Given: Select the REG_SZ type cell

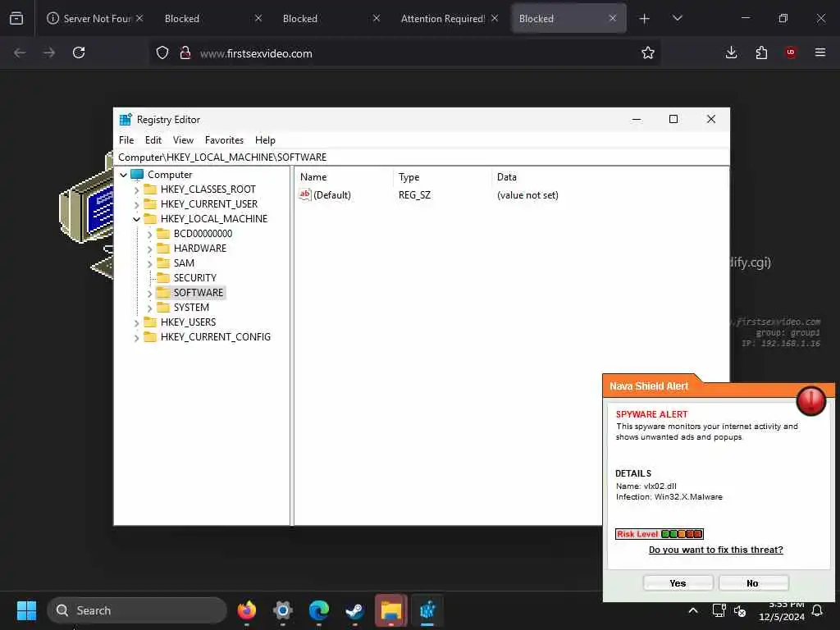Looking at the screenshot, I should (414, 195).
